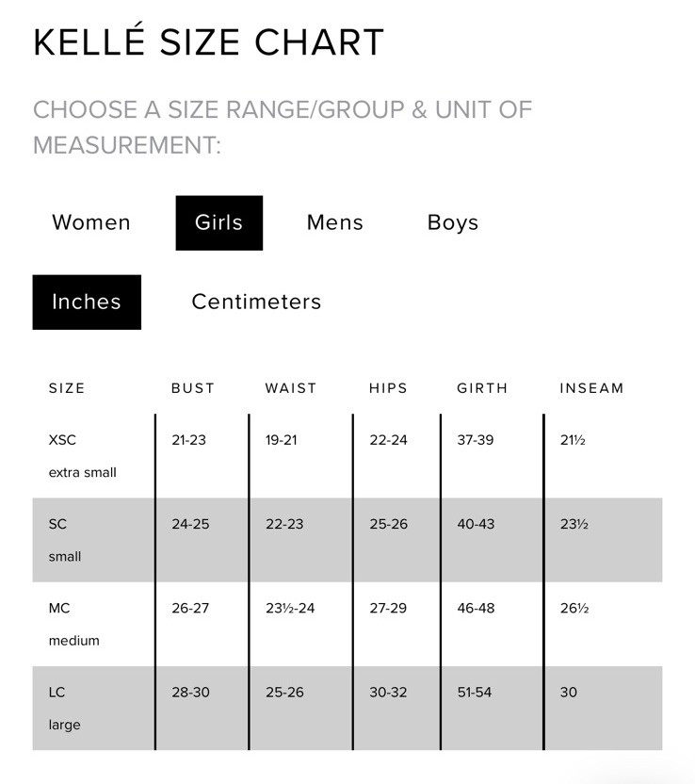Click the BUST column header

[x=193, y=388]
